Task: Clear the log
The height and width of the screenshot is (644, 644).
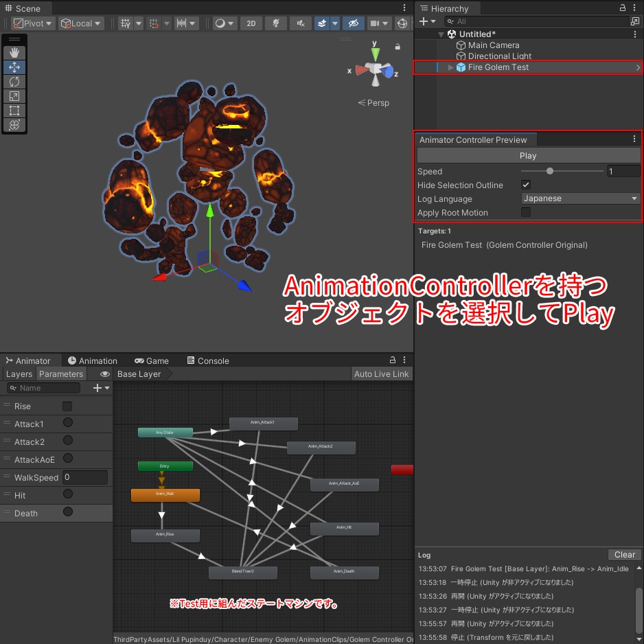Action: 624,555
